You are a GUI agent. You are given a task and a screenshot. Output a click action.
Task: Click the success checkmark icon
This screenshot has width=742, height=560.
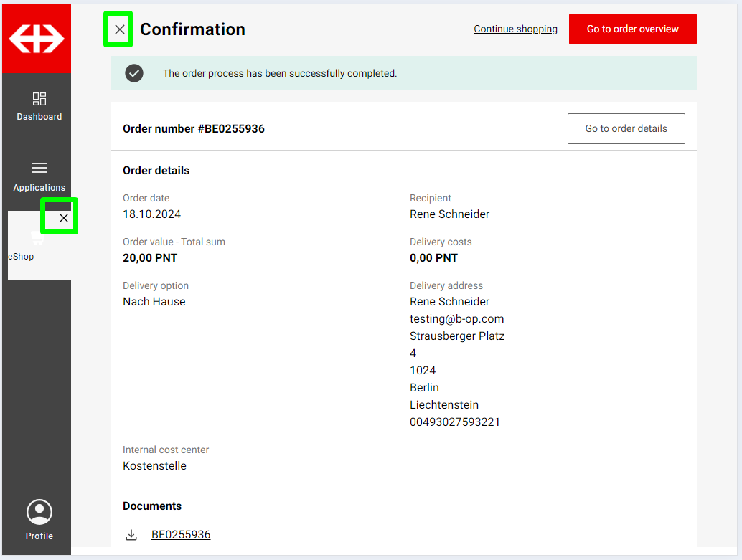click(134, 73)
